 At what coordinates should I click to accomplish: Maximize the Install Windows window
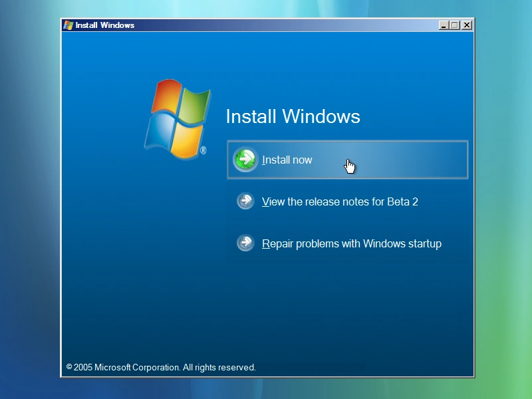tap(455, 25)
